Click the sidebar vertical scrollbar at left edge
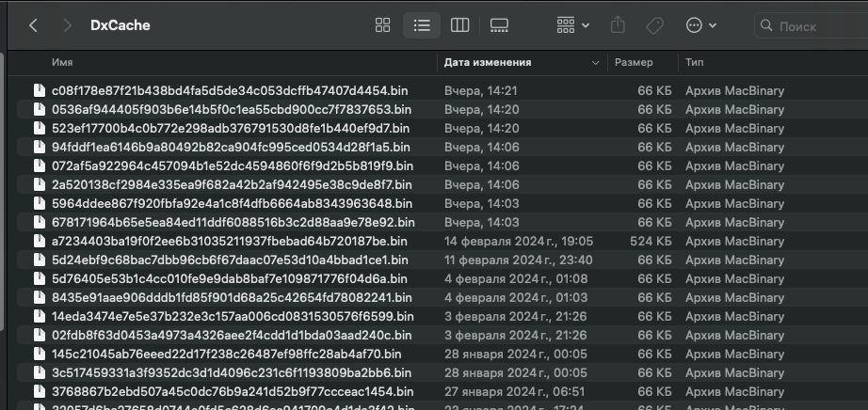 3,192
